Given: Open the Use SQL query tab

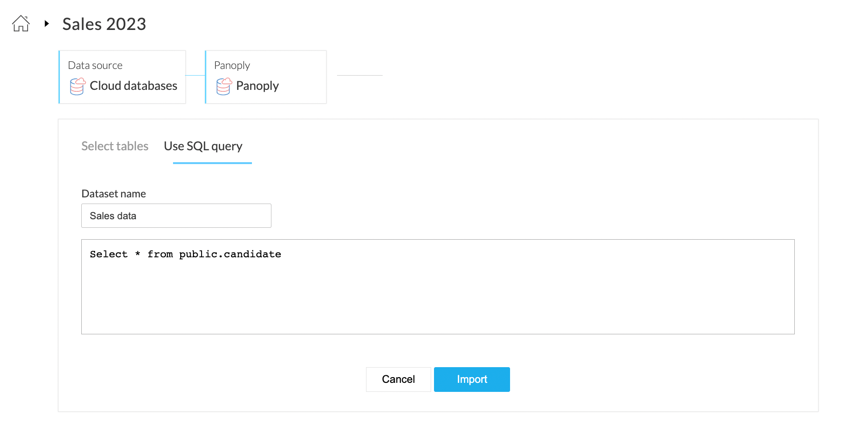Looking at the screenshot, I should coord(203,146).
